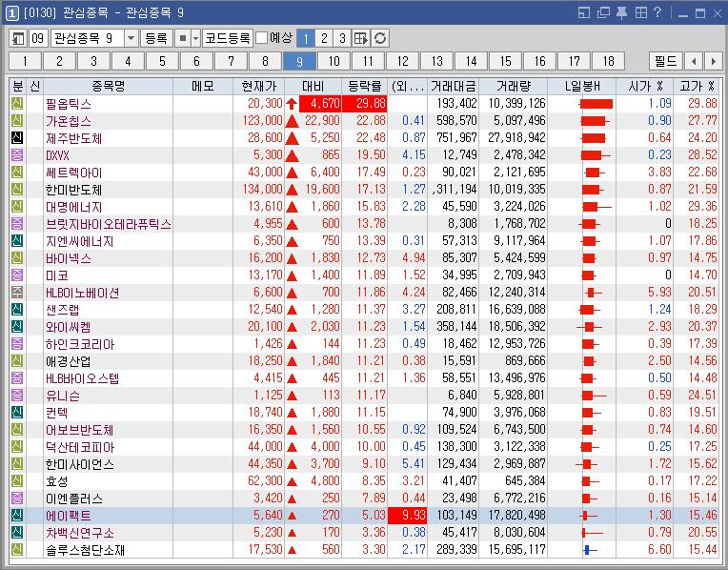Click the 종목명 column header
Image resolution: width=728 pixels, height=570 pixels.
pyautogui.click(x=109, y=87)
